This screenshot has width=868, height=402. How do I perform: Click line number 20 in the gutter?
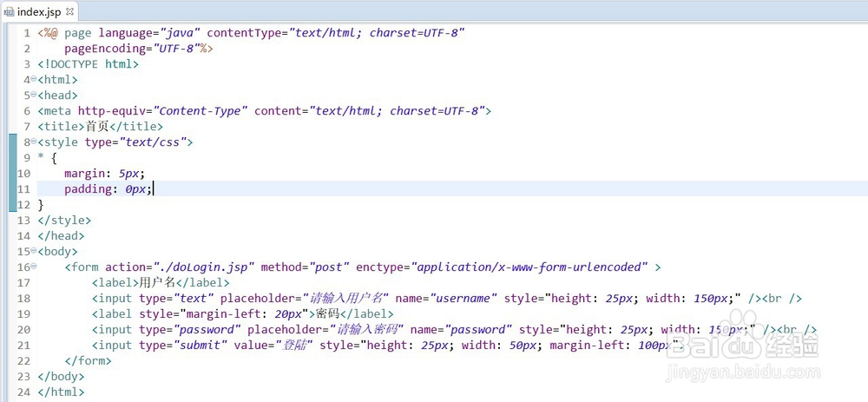coord(23,329)
